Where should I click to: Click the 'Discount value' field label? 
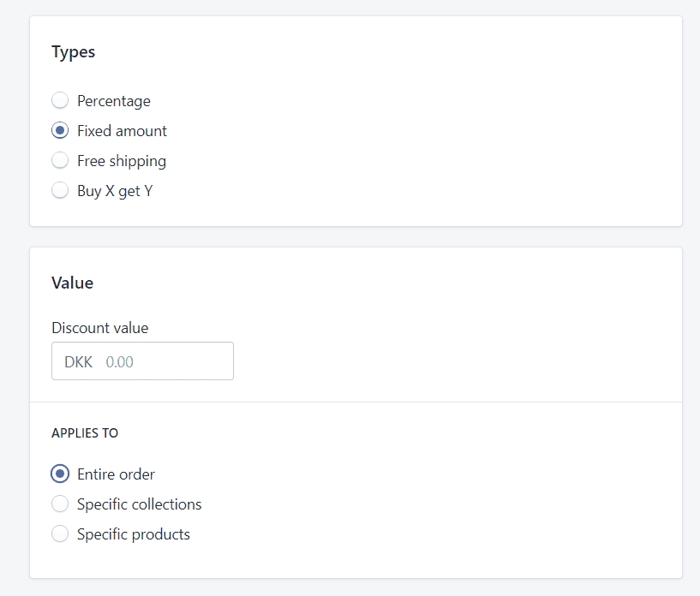coord(100,328)
